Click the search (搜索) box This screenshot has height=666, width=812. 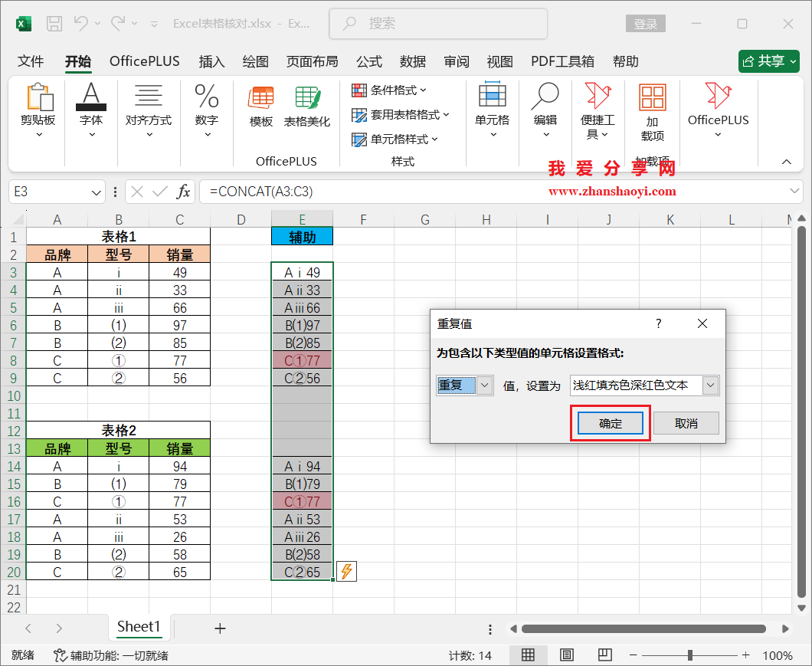click(x=438, y=23)
